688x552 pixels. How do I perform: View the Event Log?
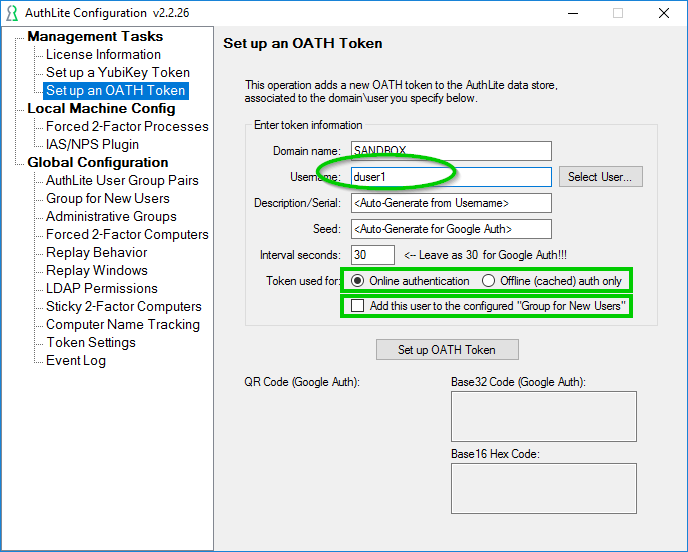click(76, 360)
